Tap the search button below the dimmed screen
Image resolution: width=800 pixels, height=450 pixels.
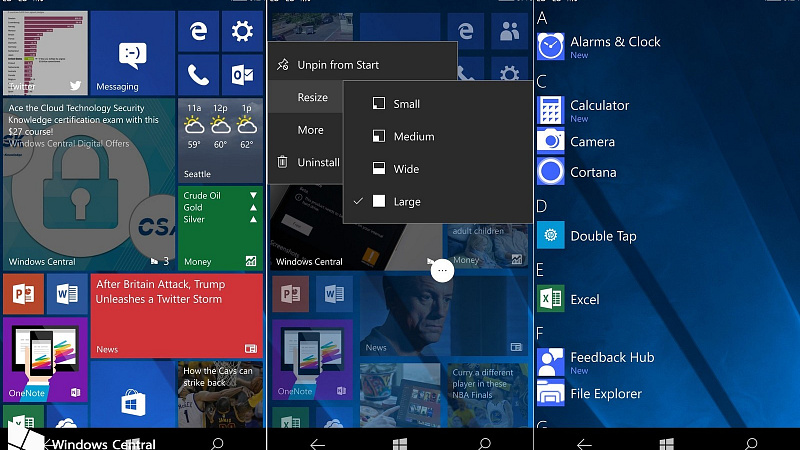(485, 444)
